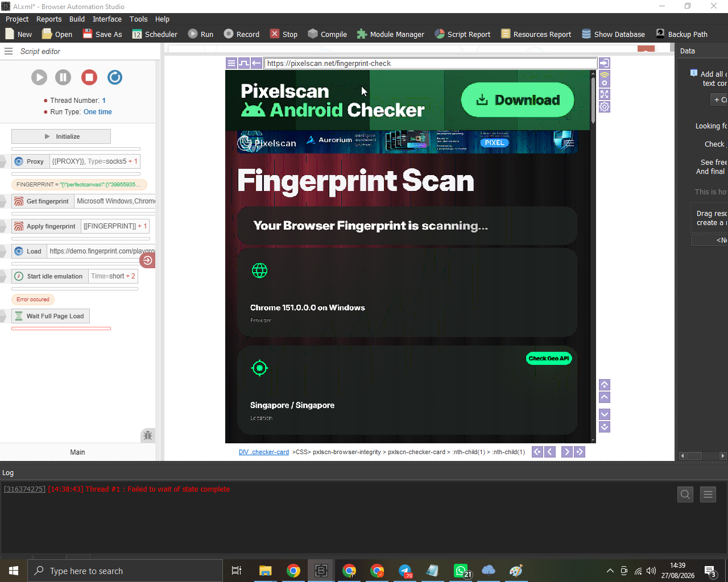The image size is (728, 582).
Task: Click the plain up-chevron scroll icon
Action: (x=605, y=397)
